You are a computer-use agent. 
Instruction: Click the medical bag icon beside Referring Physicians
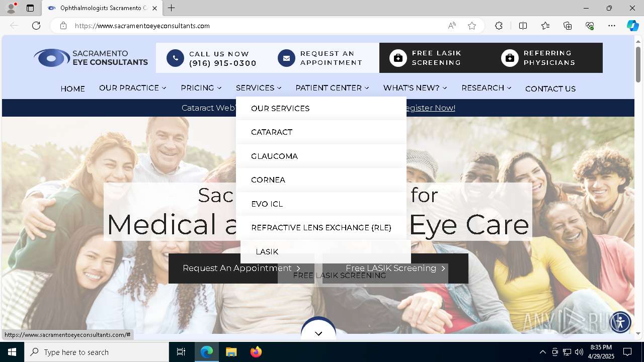point(510,58)
